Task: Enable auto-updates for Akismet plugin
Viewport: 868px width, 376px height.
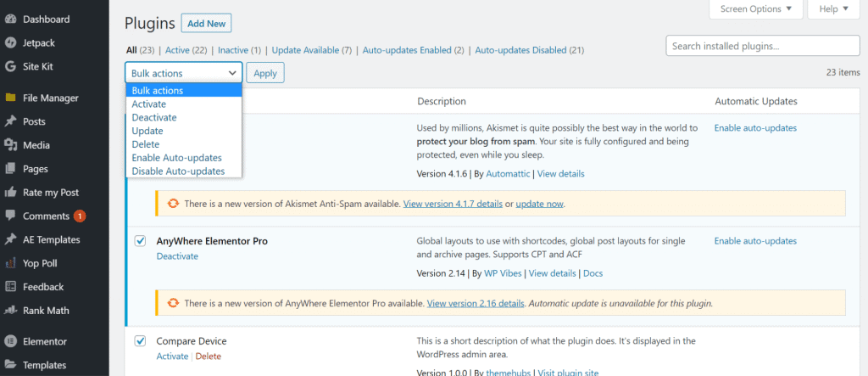Action: coord(755,128)
